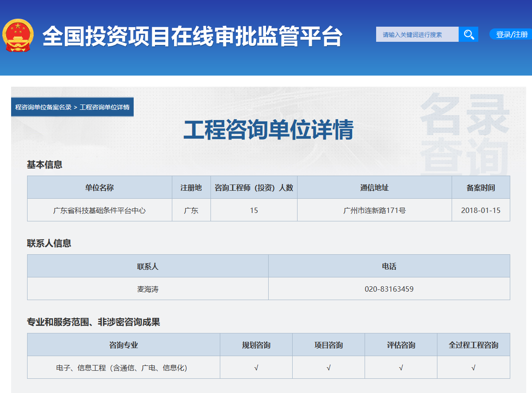
Task: Click the 备案时间 column header
Action: (481, 187)
